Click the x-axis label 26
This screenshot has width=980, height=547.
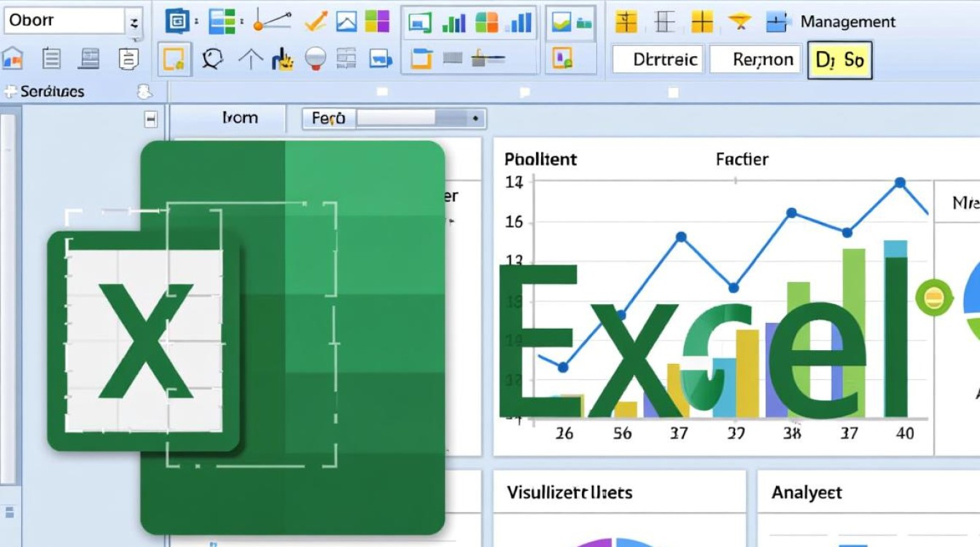(564, 433)
